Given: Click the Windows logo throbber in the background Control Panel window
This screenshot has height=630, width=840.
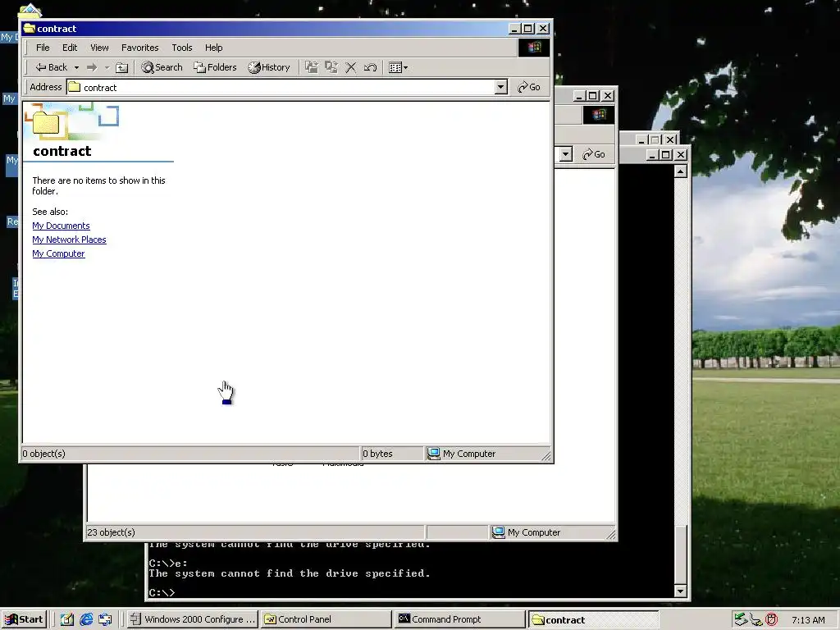Looking at the screenshot, I should click(x=598, y=115).
